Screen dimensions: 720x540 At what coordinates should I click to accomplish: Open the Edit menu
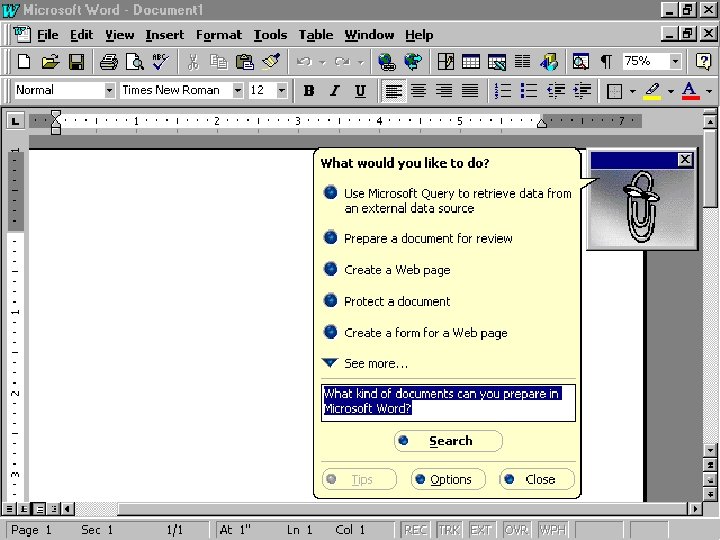[81, 35]
